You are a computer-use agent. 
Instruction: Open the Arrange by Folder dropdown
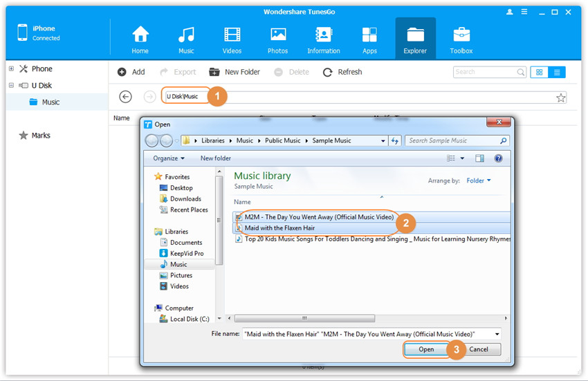pyautogui.click(x=479, y=180)
